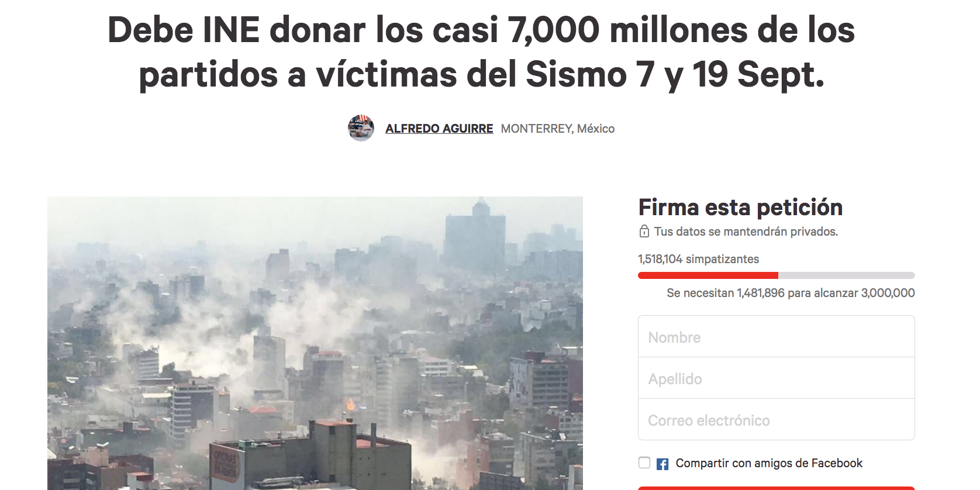Click the petition headline about INE
Image resolution: width=980 pixels, height=490 pixels.
pyautogui.click(x=481, y=52)
